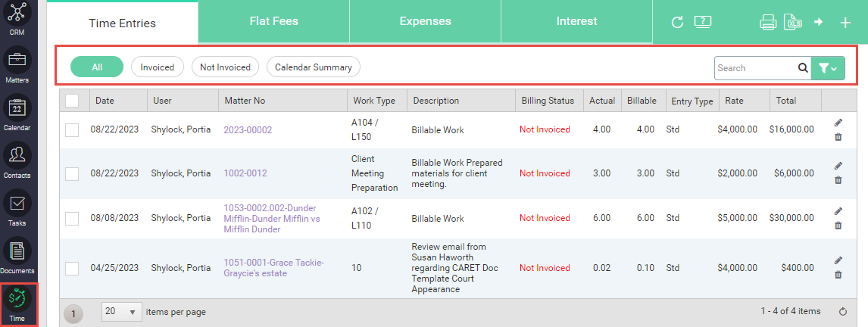Viewport: 868px width, 327px height.
Task: Add a new time entry with plus icon
Action: pos(845,23)
